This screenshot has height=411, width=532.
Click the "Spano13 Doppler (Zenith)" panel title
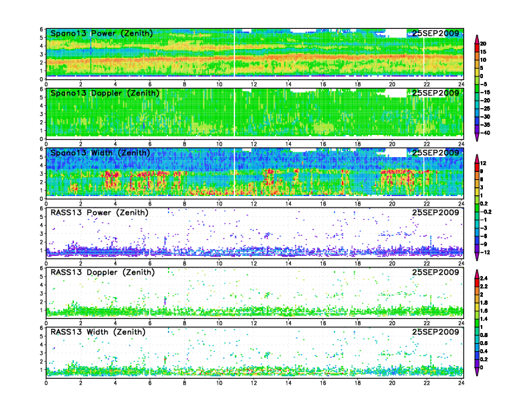click(105, 93)
